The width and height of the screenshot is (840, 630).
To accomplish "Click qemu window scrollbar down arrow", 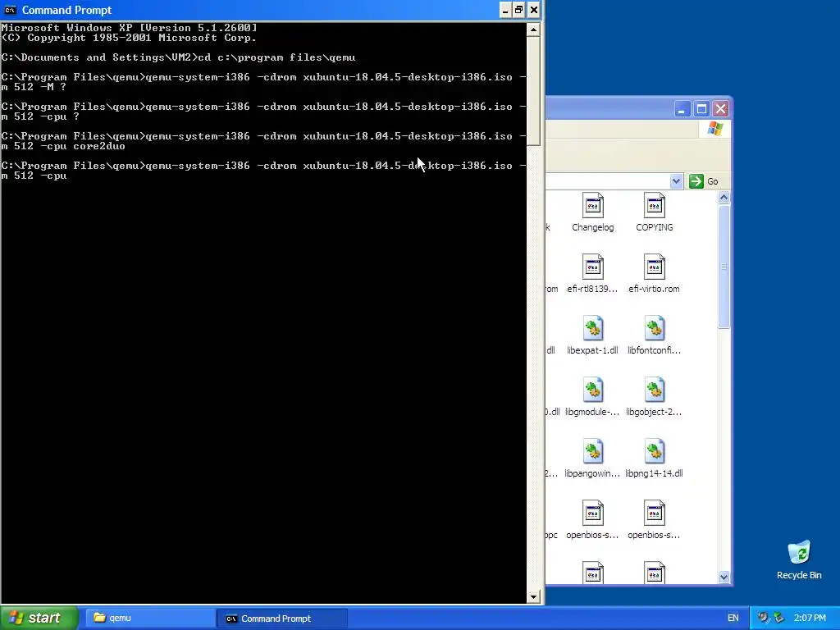I will coord(724,577).
